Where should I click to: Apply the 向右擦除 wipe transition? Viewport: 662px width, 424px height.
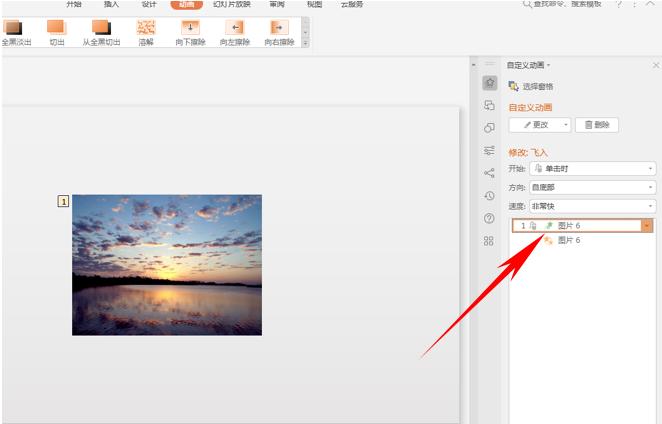coord(279,33)
